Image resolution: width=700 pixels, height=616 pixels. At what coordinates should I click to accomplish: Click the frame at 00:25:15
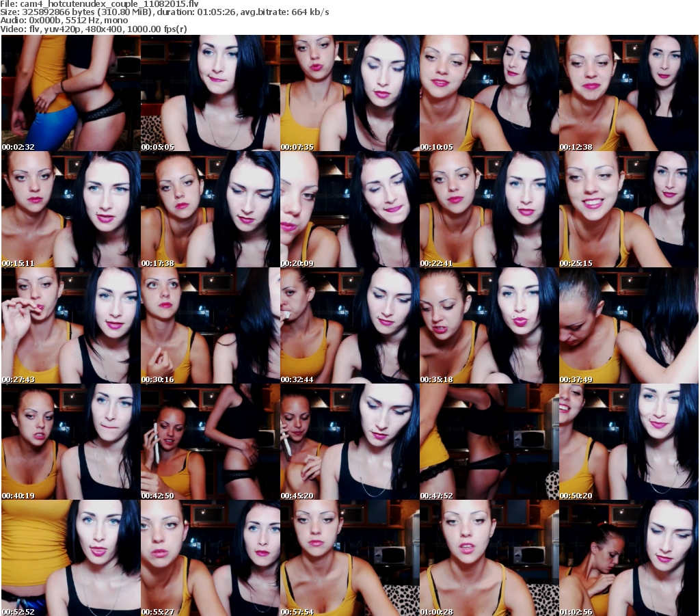point(629,209)
